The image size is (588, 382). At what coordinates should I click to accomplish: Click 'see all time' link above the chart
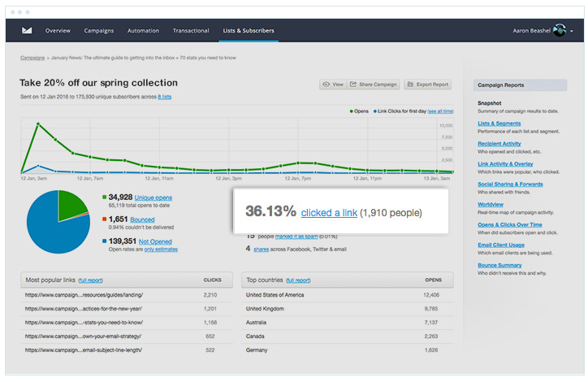click(x=439, y=111)
